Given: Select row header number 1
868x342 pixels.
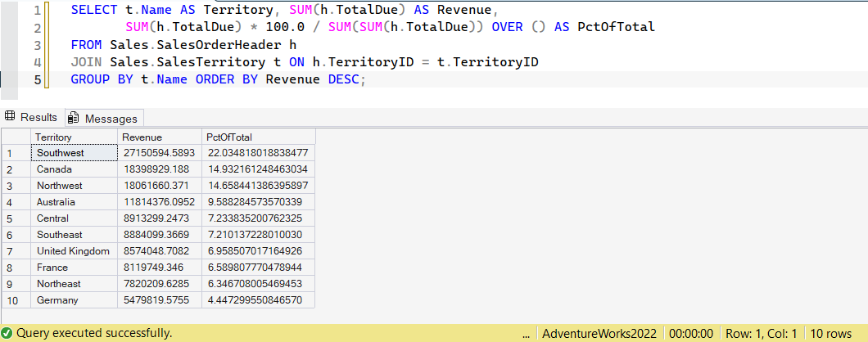Looking at the screenshot, I should point(16,153).
